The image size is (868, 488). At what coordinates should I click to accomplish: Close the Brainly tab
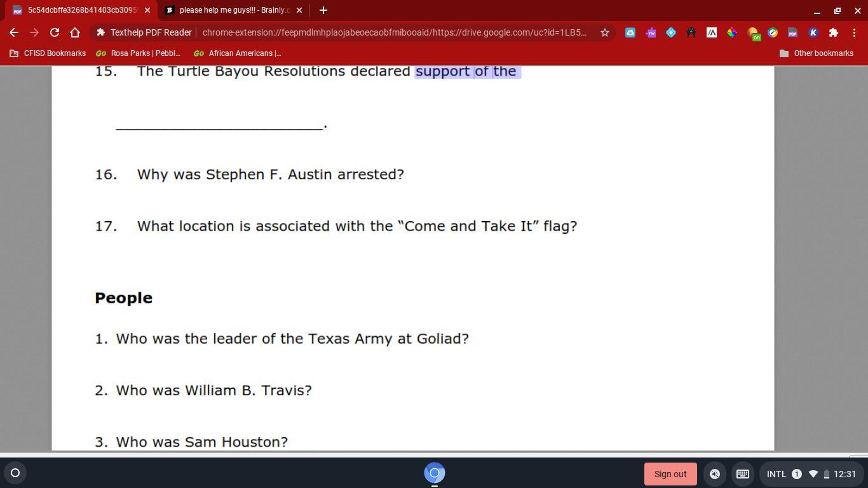[x=299, y=10]
